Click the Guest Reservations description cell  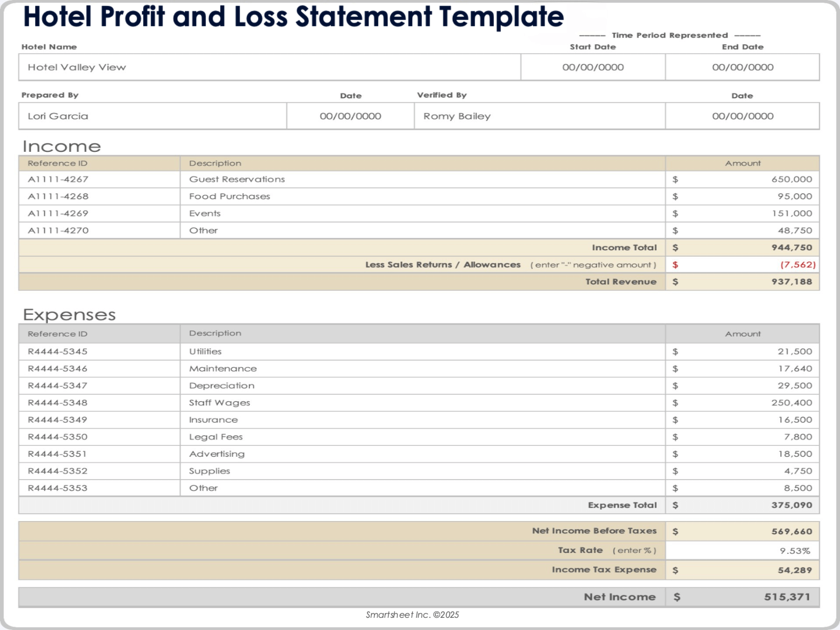pyautogui.click(x=422, y=179)
